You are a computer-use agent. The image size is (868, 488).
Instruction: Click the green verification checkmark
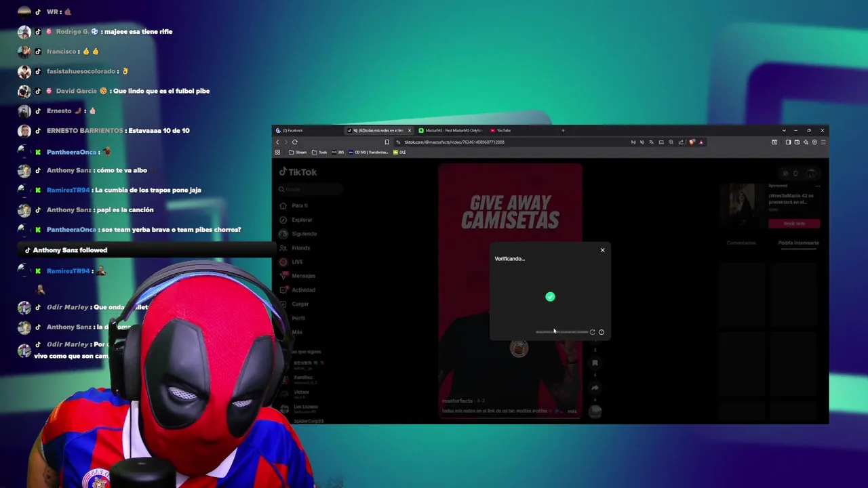click(550, 296)
